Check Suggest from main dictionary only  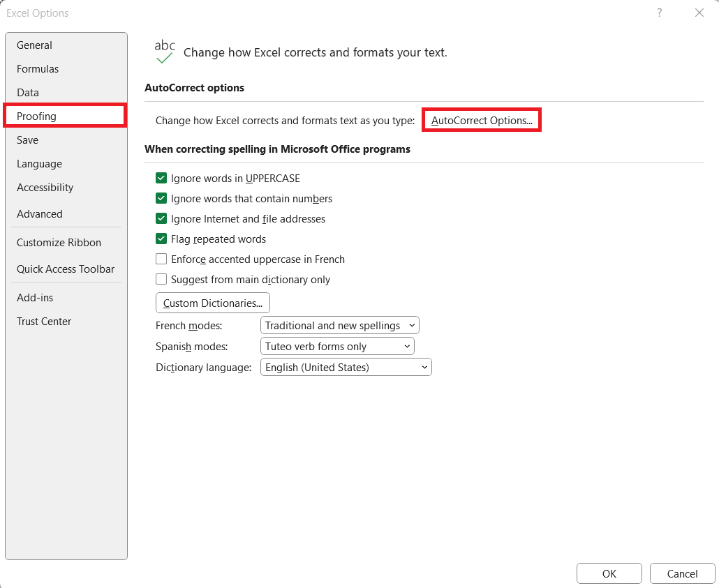tap(161, 279)
